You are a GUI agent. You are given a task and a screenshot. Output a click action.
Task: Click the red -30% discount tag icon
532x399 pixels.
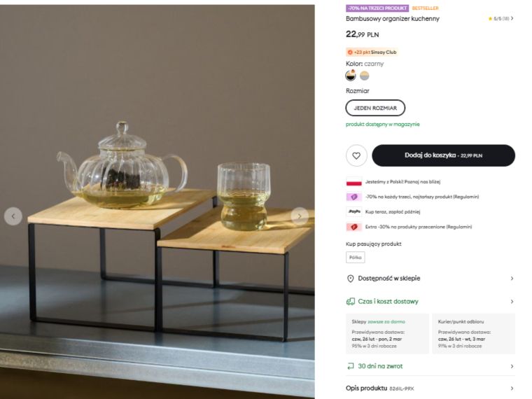click(x=354, y=227)
